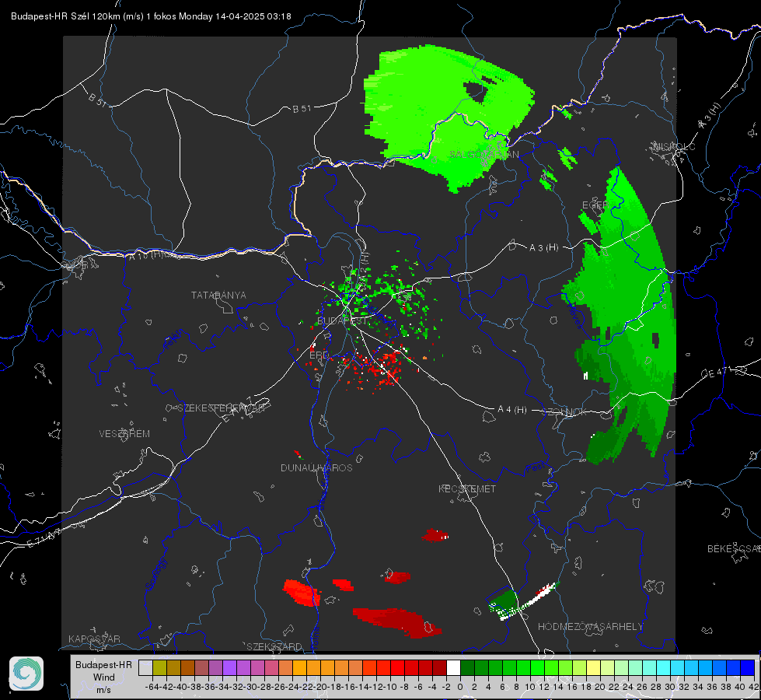This screenshot has height=700, width=761.
Task: Click the "Budapest-HR Wind m/s" legend label
Action: (103, 677)
